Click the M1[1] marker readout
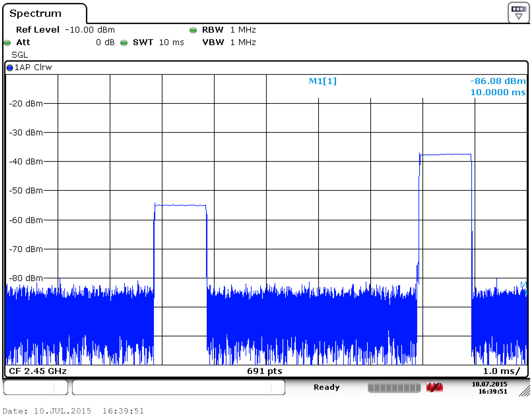 [x=323, y=81]
